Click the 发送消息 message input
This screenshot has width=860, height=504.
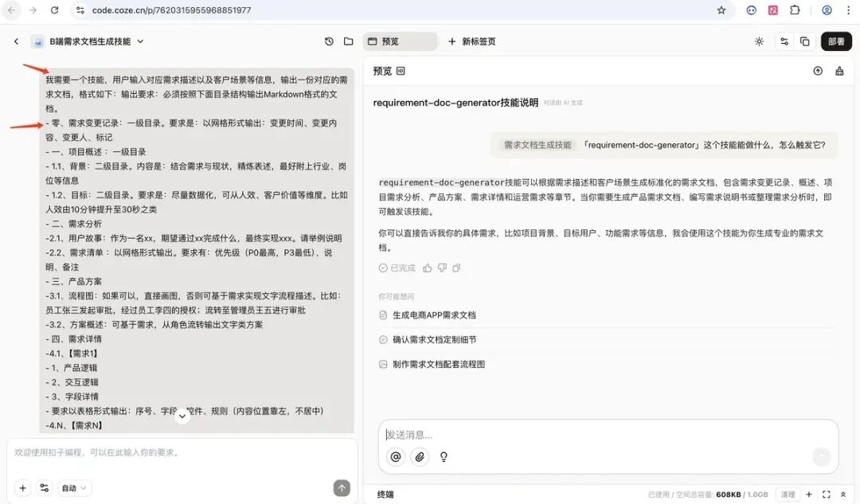[608, 435]
